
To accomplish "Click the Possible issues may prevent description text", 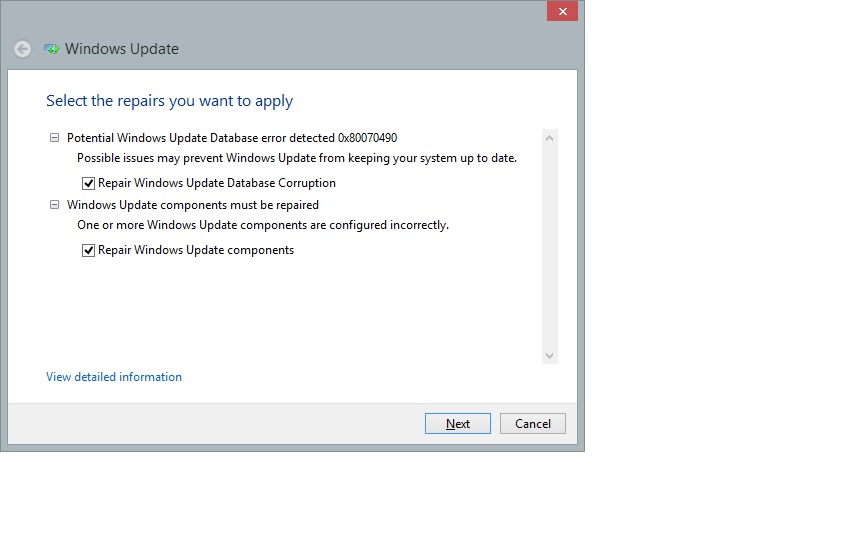I will [297, 158].
